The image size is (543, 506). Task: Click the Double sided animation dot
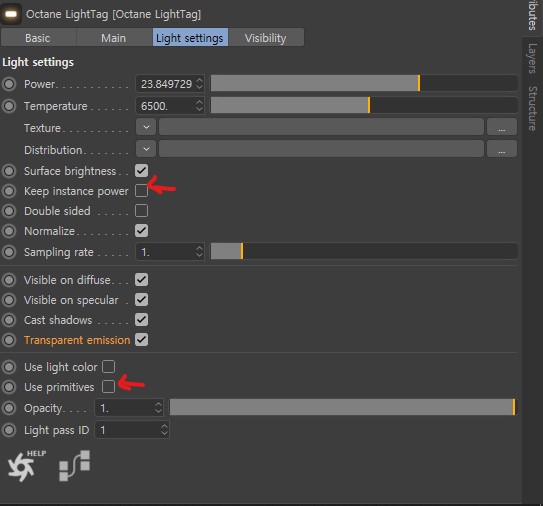coord(9,211)
